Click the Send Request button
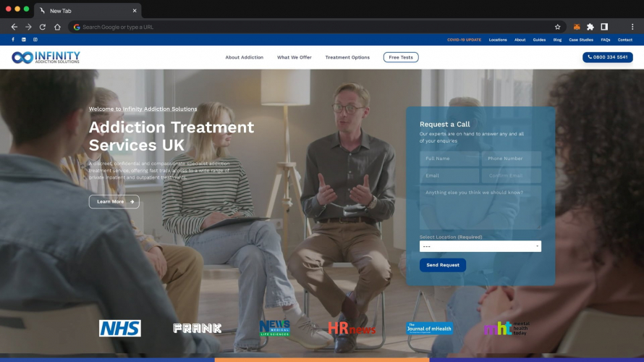 443,265
